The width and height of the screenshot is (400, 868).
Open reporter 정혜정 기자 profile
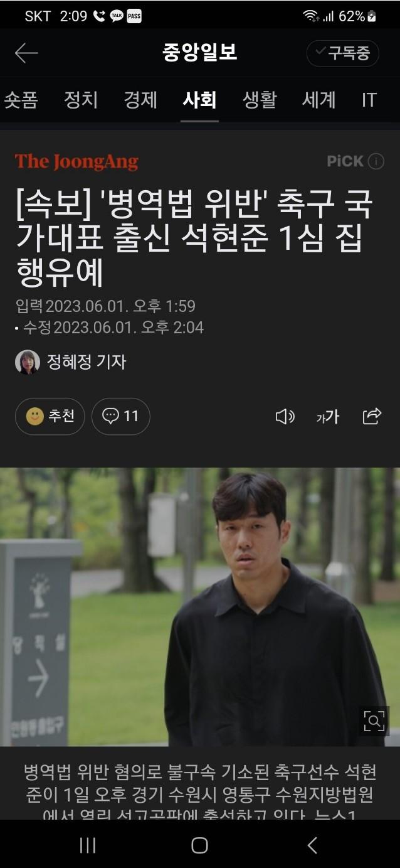[x=71, y=362]
